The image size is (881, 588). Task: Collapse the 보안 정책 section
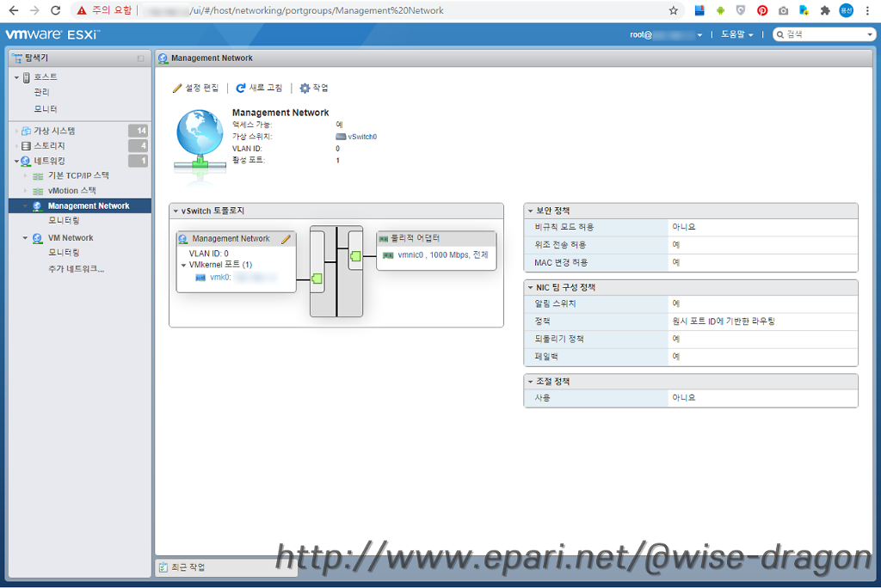(x=530, y=211)
